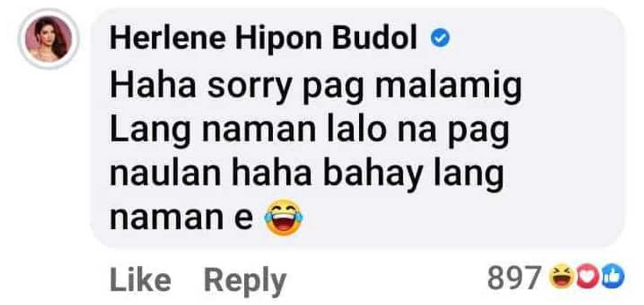Image resolution: width=644 pixels, height=305 pixels.
Task: Click the word 'naulan' in the comment
Action: 166,174
